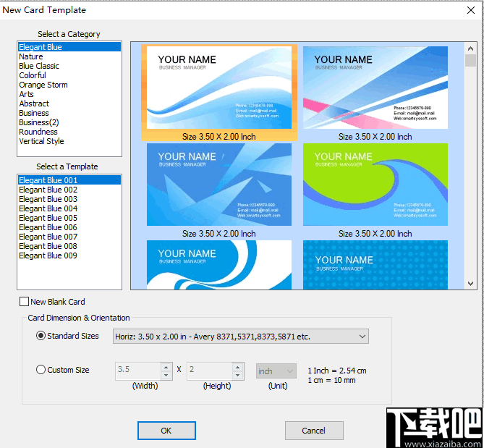Pick the blue dotted pattern card thumbnail
Viewport: 484px width, 448px height.
tap(375, 265)
